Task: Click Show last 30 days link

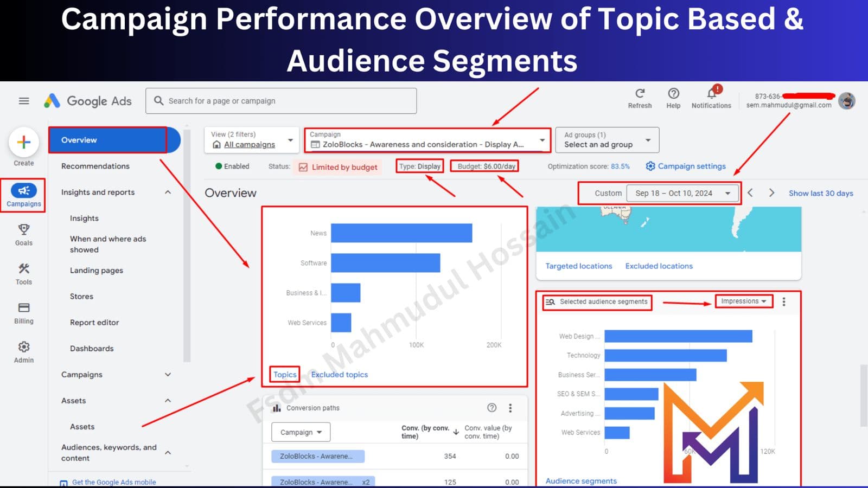Action: 821,193
